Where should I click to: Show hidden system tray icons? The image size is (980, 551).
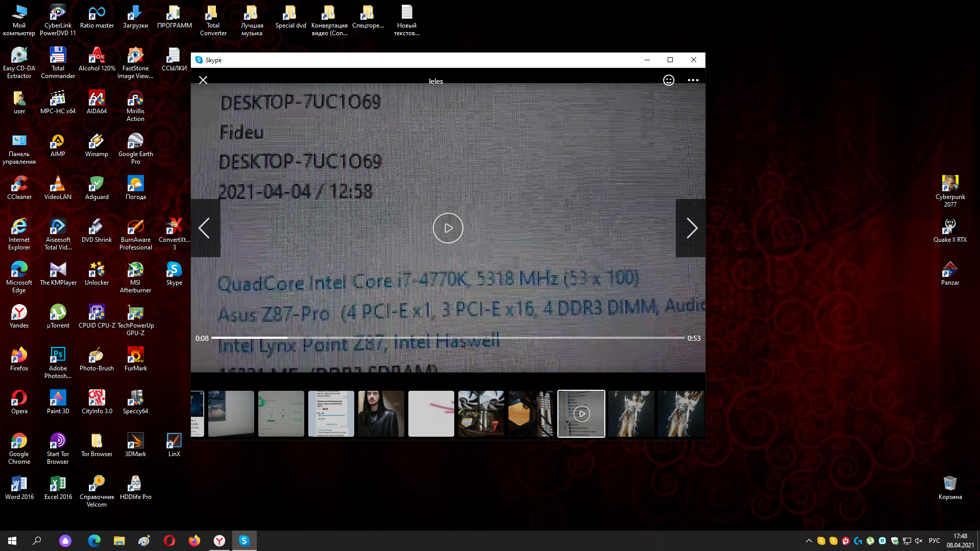click(808, 541)
